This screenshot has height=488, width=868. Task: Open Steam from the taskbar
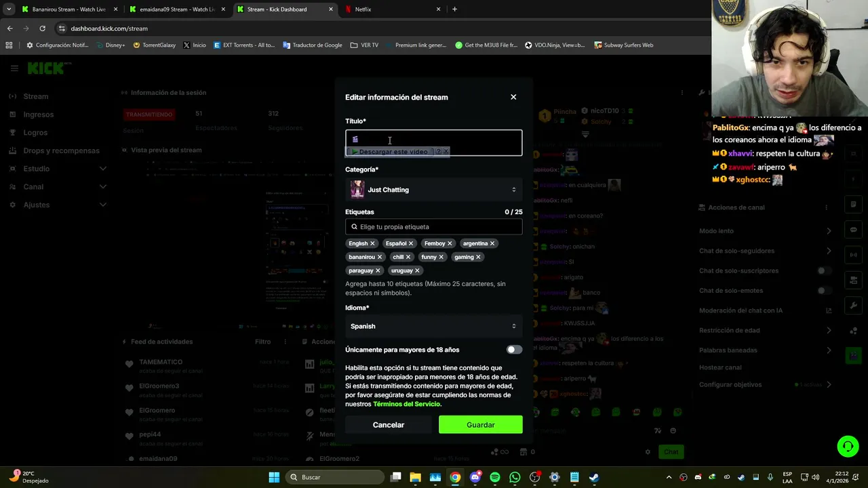(594, 477)
